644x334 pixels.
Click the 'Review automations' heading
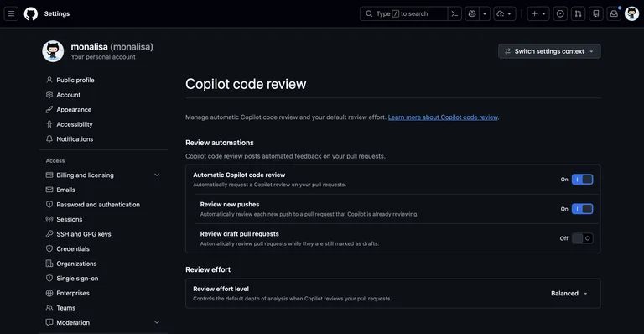[220, 143]
